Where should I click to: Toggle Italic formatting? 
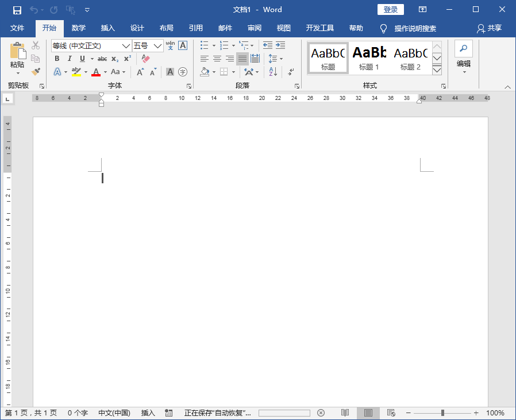(x=70, y=59)
